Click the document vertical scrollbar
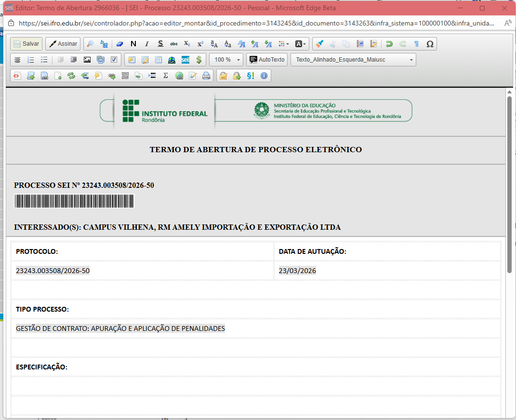Image resolution: width=516 pixels, height=420 pixels. [509, 183]
